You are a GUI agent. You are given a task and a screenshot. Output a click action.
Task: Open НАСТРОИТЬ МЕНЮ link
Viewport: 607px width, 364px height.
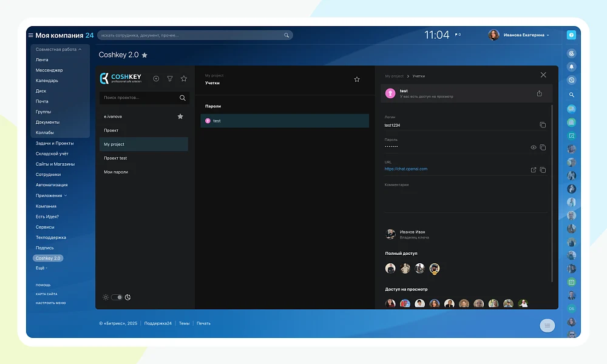point(51,303)
